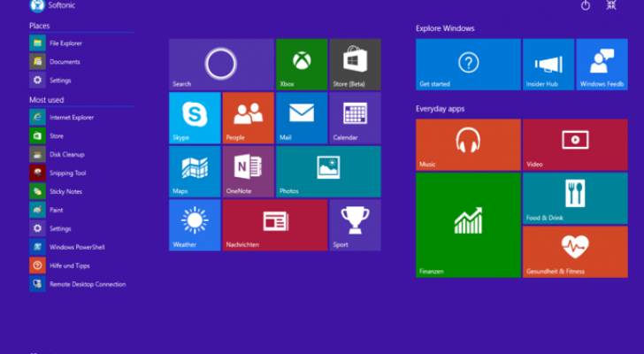Open the Mail tile

302,118
